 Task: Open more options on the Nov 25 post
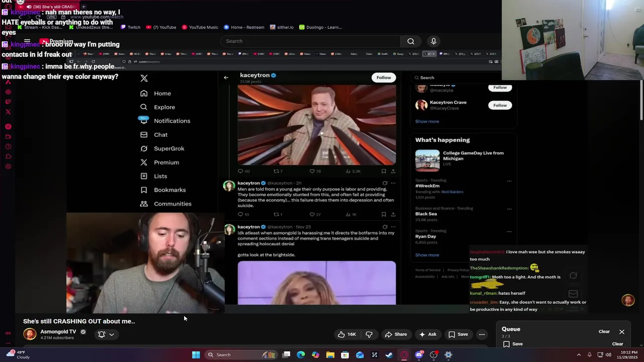point(393,227)
